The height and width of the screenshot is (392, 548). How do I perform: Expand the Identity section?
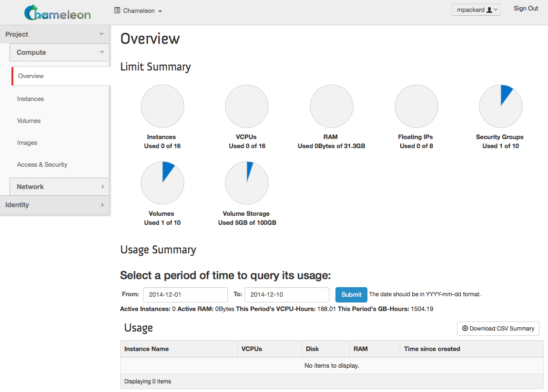tap(55, 205)
